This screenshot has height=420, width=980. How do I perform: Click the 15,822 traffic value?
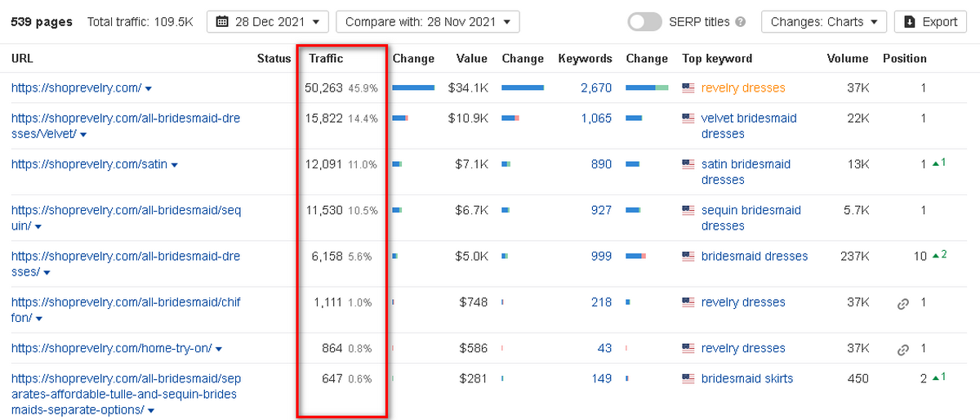326,118
